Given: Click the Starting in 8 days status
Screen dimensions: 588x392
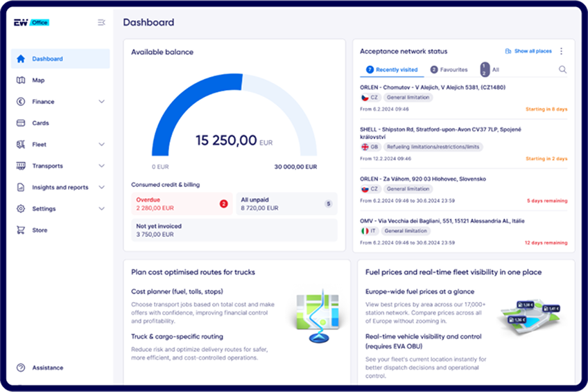Looking at the screenshot, I should click(546, 109).
